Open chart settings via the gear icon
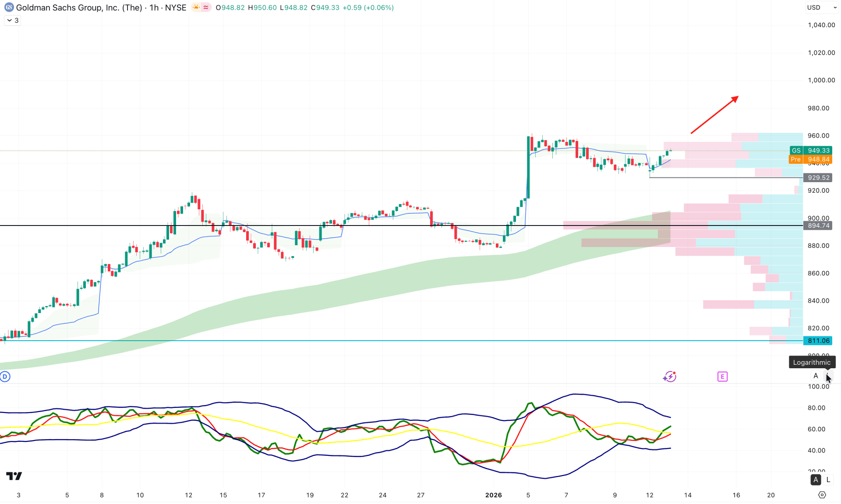The height and width of the screenshot is (504, 841). [x=823, y=495]
